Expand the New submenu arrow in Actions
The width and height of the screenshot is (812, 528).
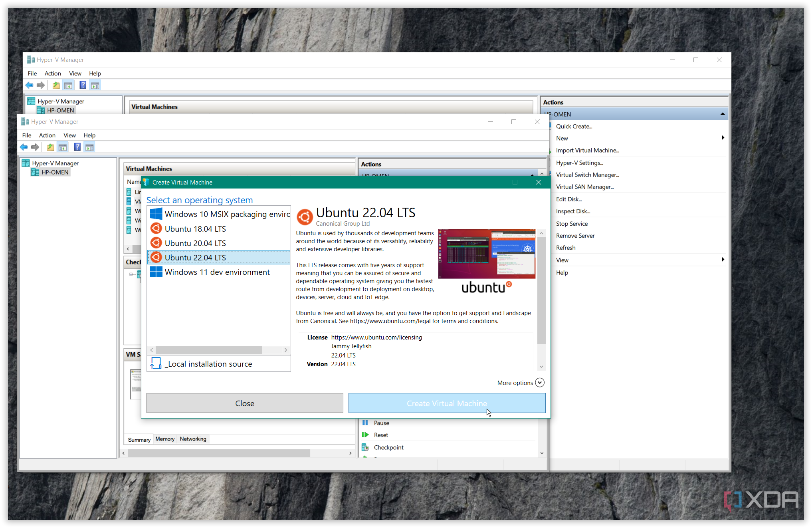(723, 138)
